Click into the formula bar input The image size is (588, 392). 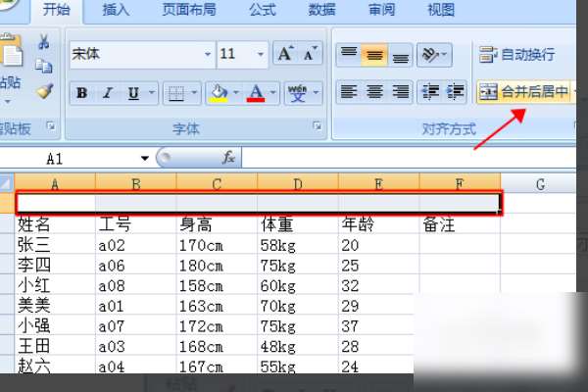[x=409, y=159]
